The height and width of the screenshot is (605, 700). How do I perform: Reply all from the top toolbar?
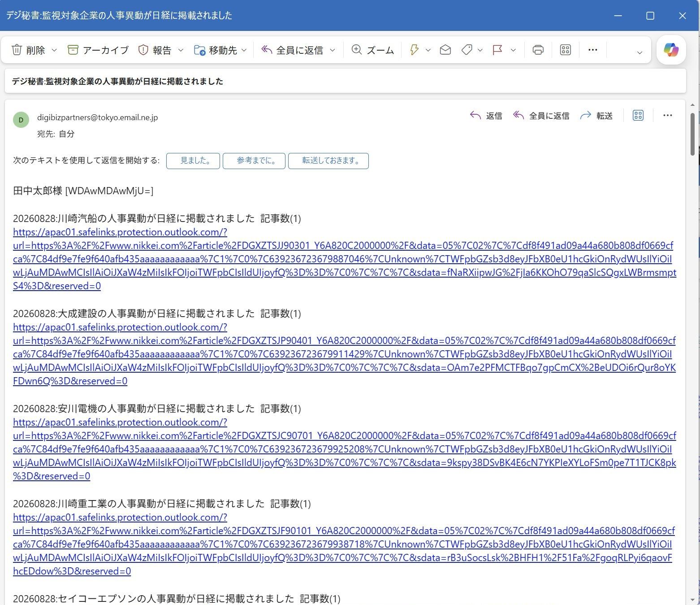pyautogui.click(x=293, y=50)
